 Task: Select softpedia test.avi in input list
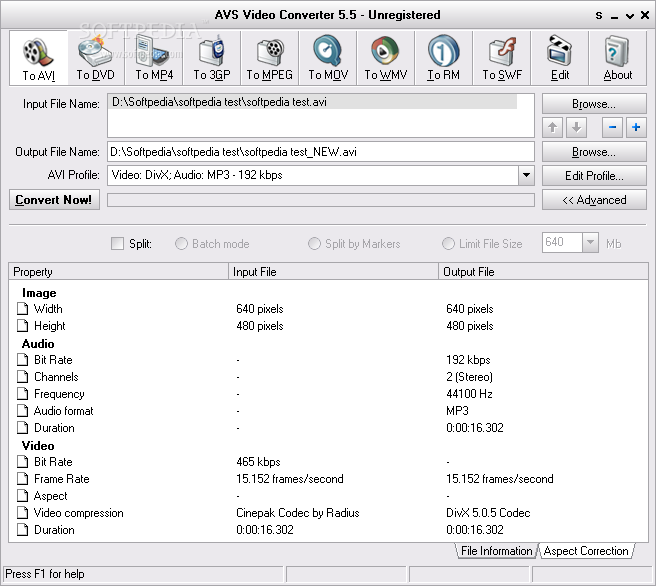313,102
